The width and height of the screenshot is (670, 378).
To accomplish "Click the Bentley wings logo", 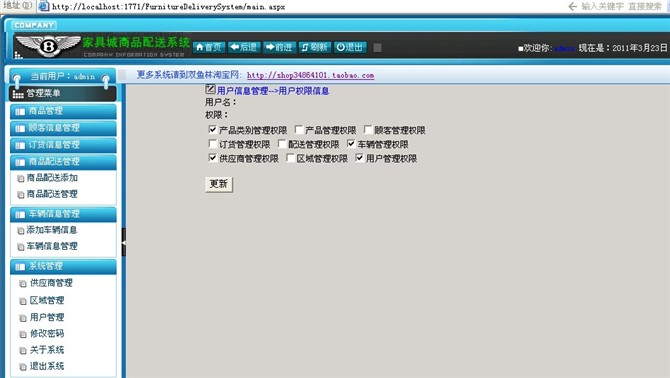I will [48, 46].
